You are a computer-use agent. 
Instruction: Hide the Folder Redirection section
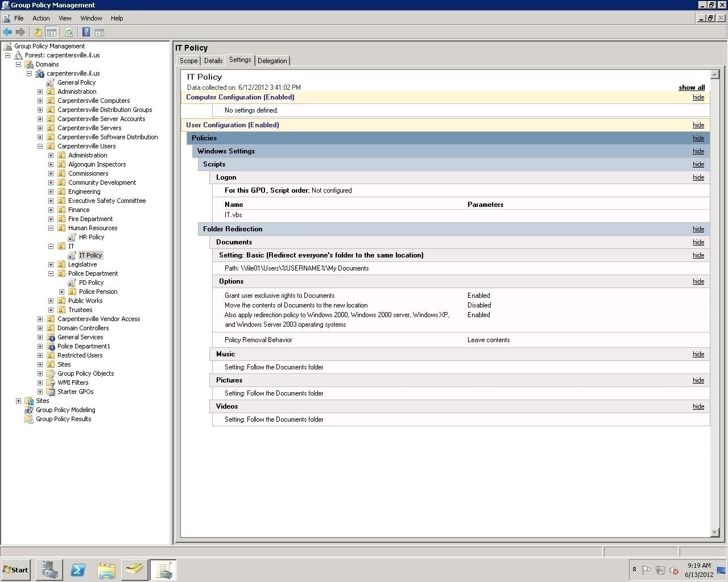[698, 229]
